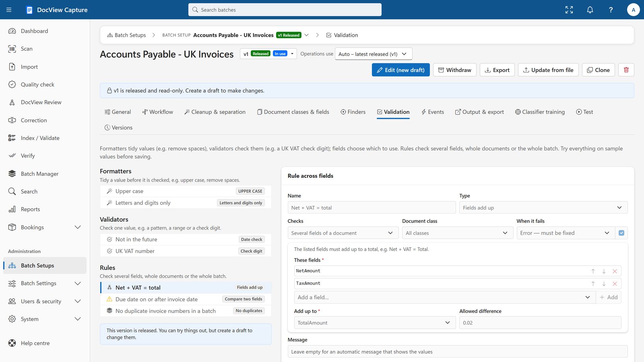This screenshot has width=644, height=362.
Task: Open Help centre
Action: (x=45, y=343)
